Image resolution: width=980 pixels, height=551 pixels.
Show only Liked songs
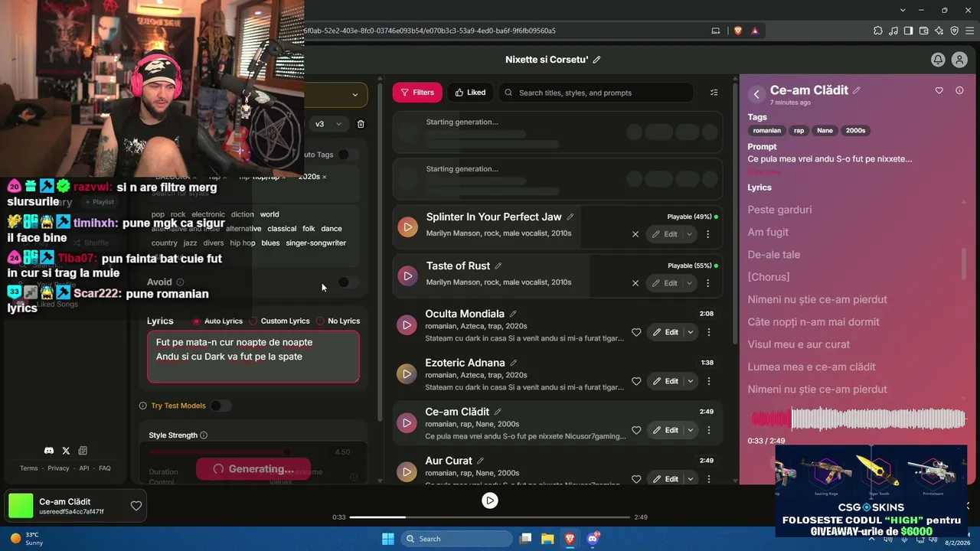[x=470, y=93]
